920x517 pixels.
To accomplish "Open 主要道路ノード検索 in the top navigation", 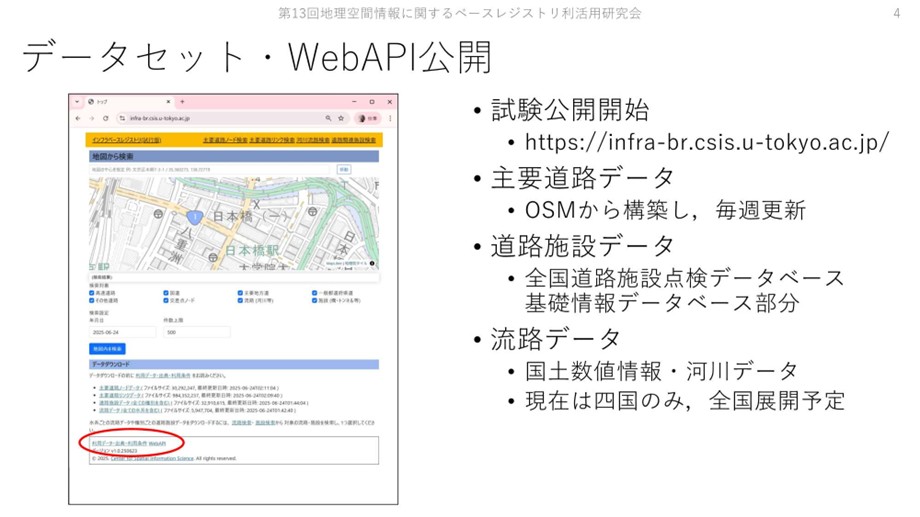I will pos(225,140).
